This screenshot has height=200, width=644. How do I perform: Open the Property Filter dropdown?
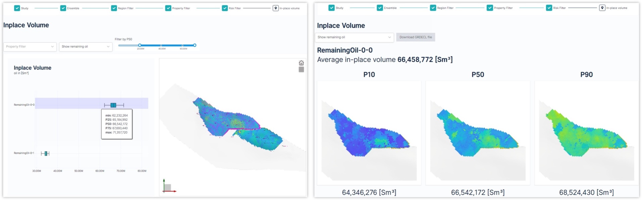[30, 47]
